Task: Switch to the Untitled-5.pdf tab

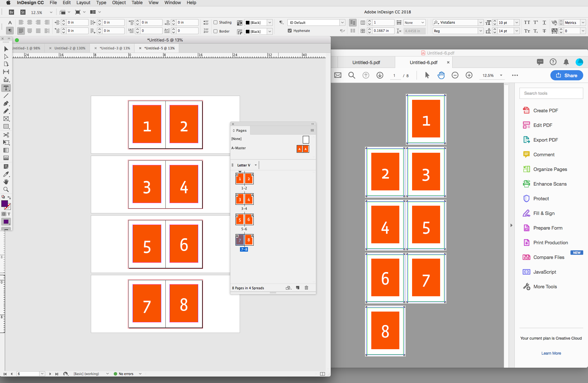Action: point(366,63)
